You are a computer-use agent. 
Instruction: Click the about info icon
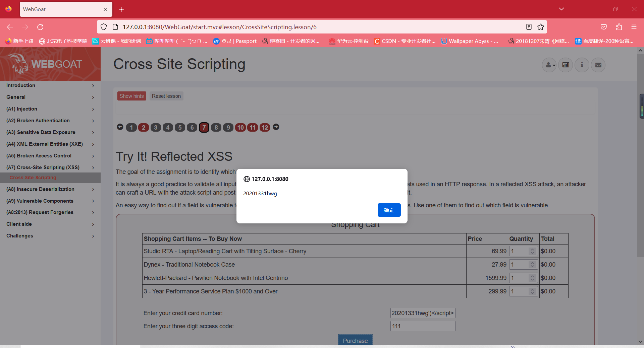point(582,65)
